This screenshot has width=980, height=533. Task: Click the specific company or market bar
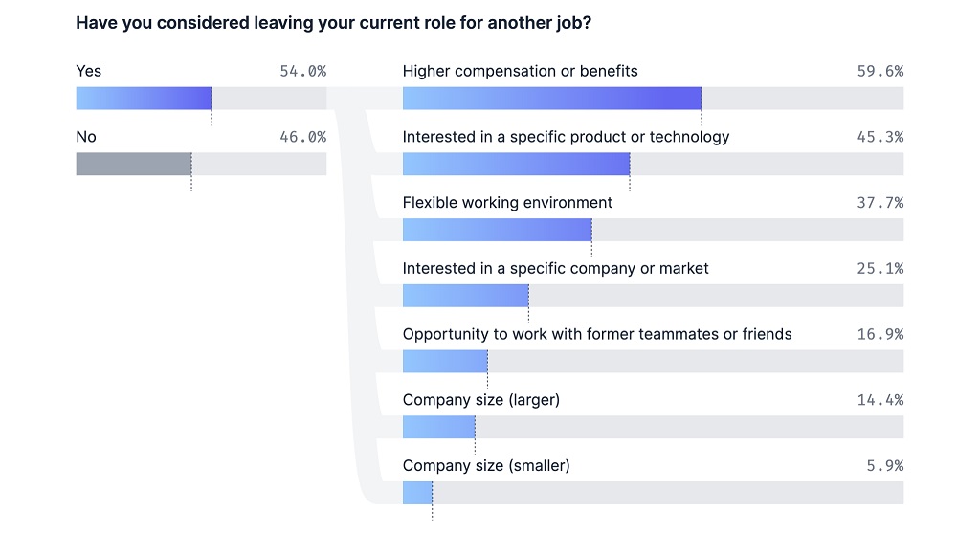(x=466, y=296)
